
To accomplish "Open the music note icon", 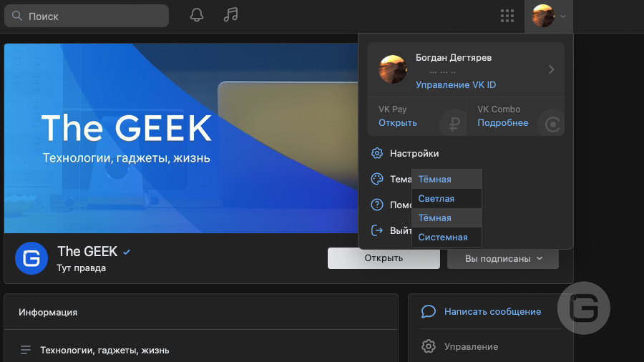I will 231,15.
